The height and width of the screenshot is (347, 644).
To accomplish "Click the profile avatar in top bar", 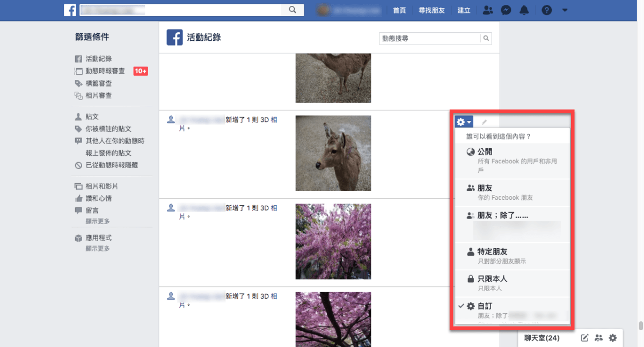I will pos(323,10).
